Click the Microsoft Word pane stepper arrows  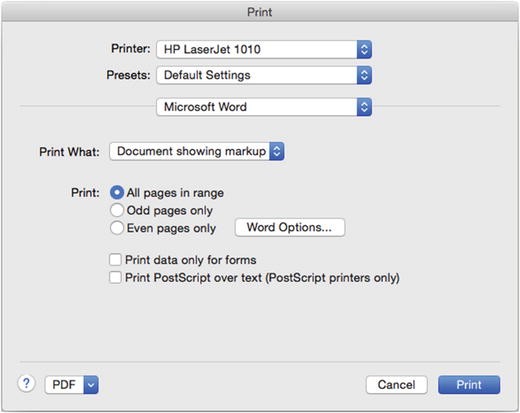364,107
